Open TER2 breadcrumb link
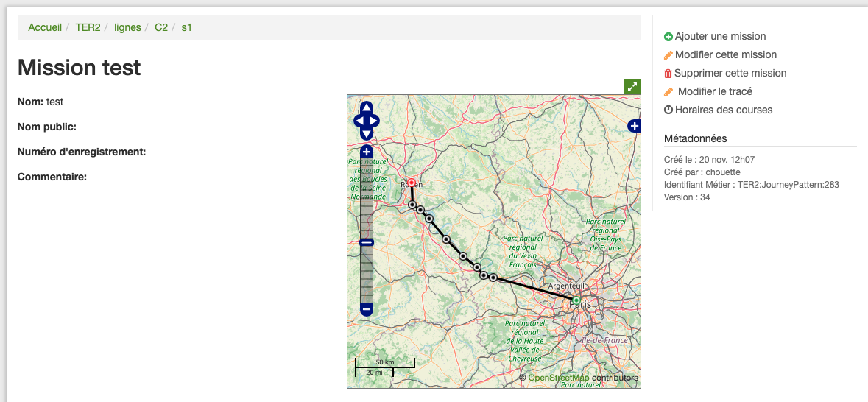This screenshot has width=868, height=402. [x=88, y=27]
